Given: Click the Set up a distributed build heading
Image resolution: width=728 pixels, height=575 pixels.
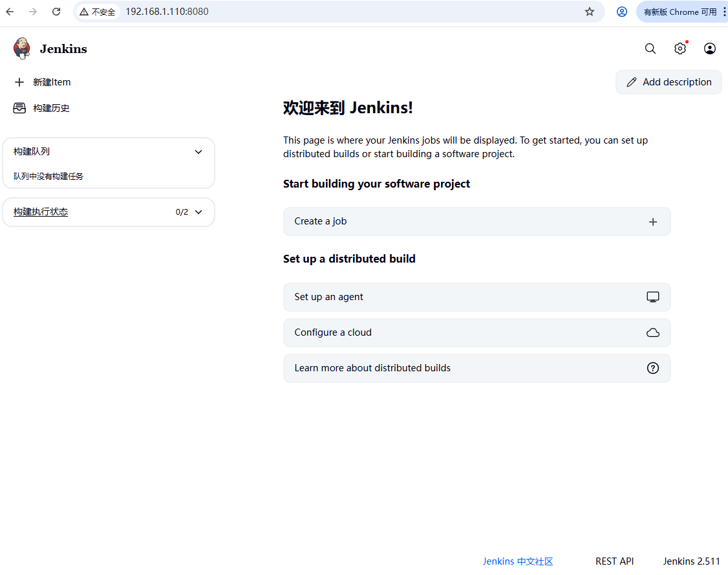Looking at the screenshot, I should (x=349, y=259).
